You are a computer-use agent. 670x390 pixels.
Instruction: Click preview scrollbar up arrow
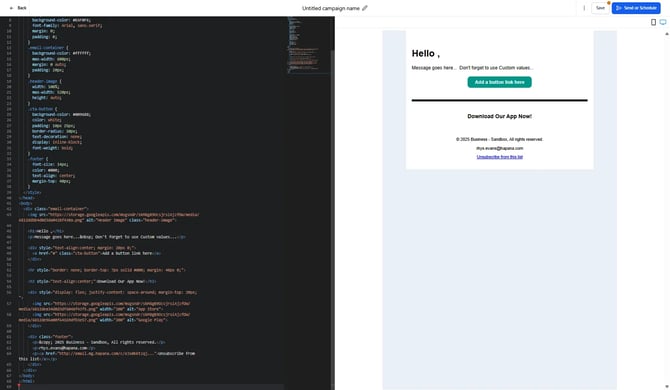click(x=667, y=34)
